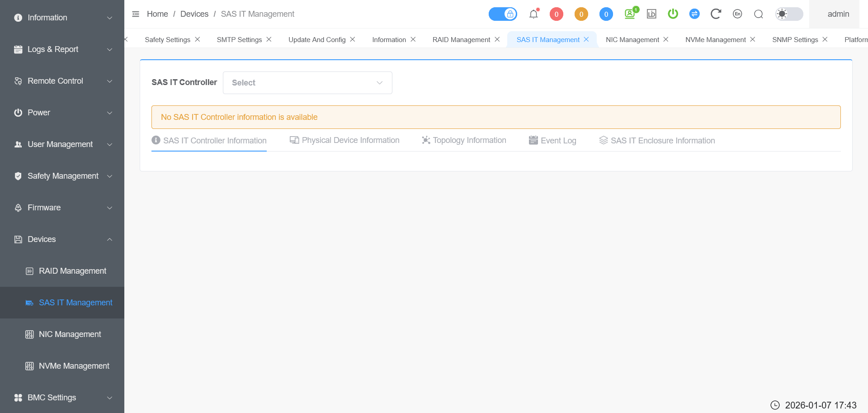Click the red critical alerts badge
868x413 pixels.
556,14
